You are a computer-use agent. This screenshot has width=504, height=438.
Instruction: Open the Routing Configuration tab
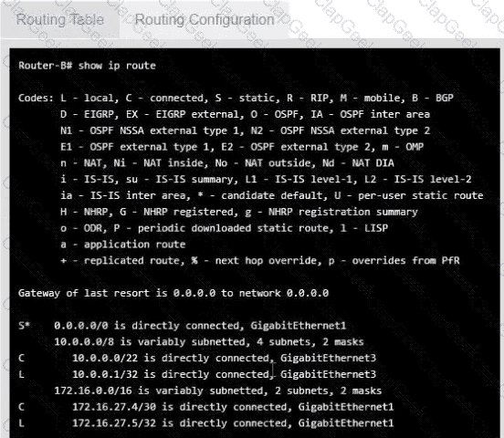205,19
